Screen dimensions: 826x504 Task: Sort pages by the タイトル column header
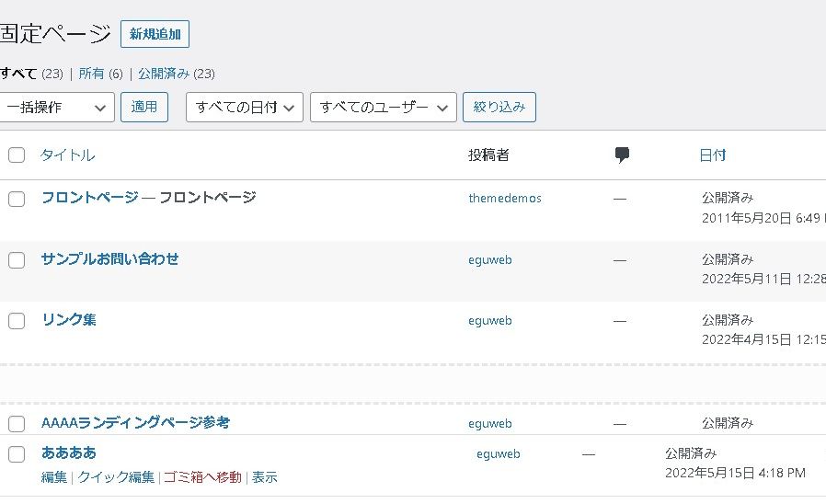tap(68, 155)
